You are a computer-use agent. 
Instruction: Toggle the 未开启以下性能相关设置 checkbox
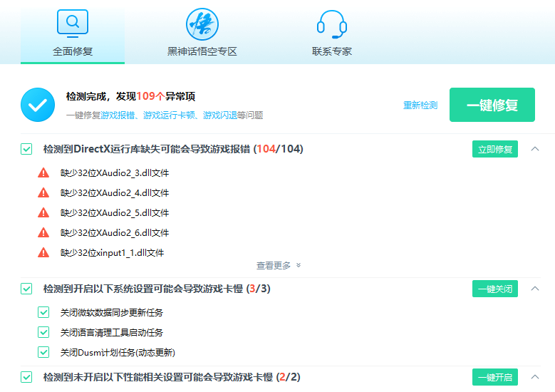pyautogui.click(x=26, y=377)
